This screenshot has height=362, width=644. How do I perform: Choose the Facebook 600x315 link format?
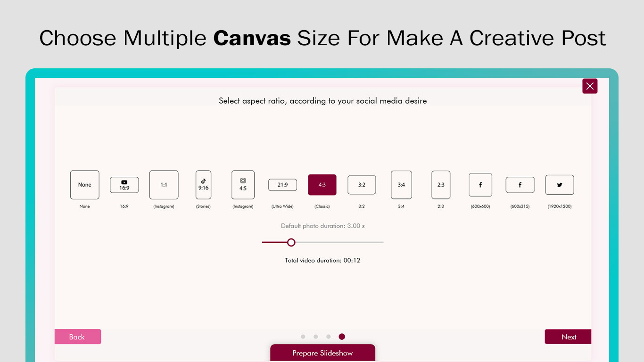tap(520, 185)
